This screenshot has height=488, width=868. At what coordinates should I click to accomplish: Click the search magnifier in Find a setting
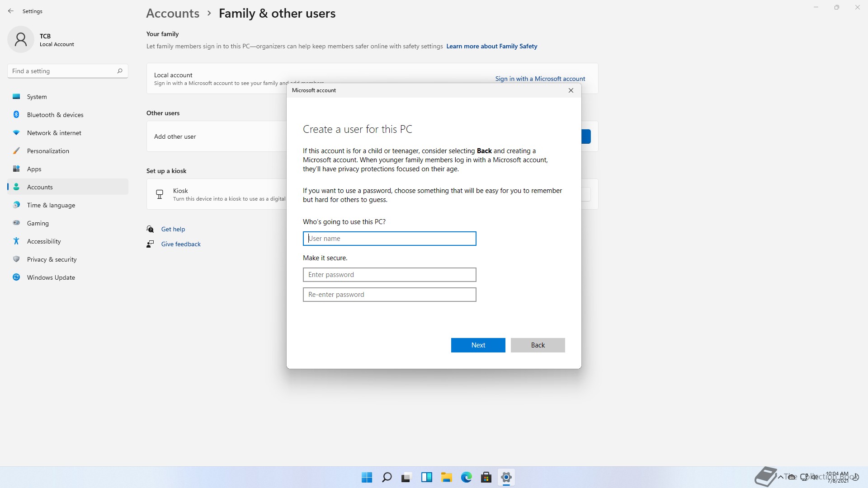click(x=120, y=71)
